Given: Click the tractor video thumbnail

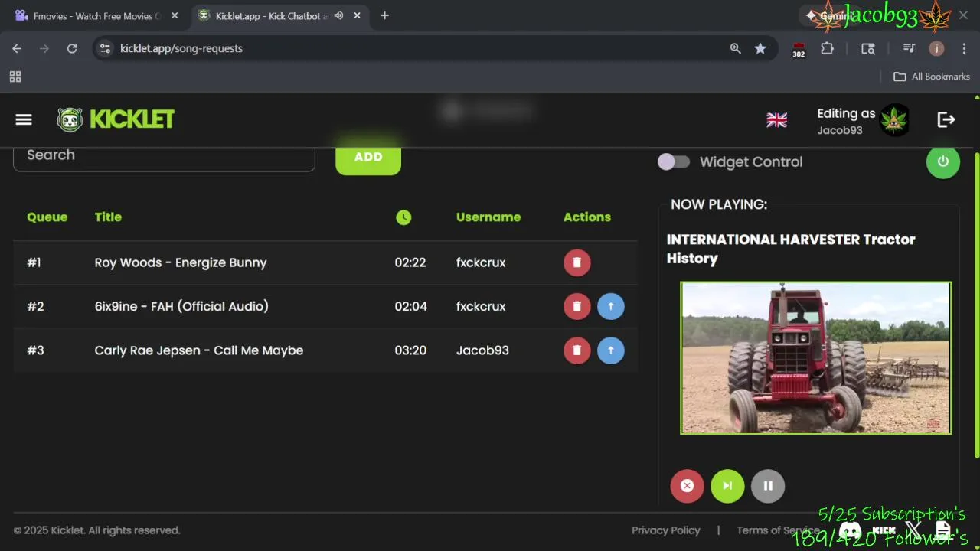Looking at the screenshot, I should pyautogui.click(x=815, y=358).
